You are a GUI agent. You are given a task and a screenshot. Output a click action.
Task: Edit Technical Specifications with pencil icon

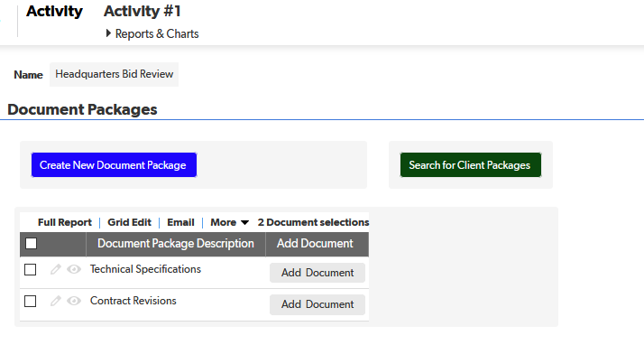click(55, 269)
